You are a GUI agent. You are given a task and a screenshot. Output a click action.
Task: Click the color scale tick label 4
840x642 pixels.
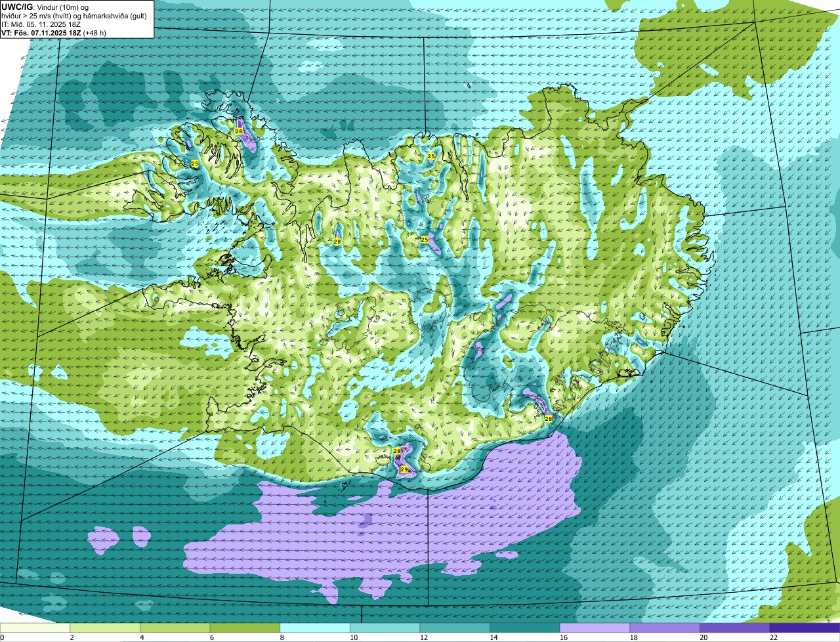coord(142,637)
